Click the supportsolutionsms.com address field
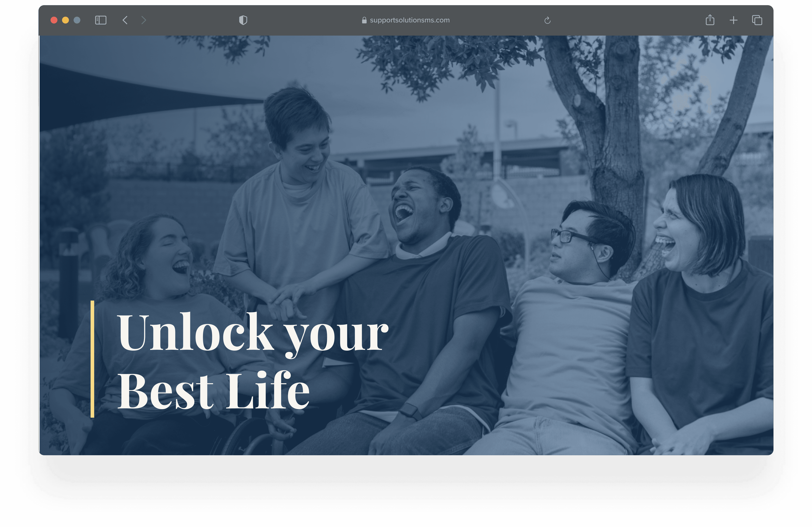The height and width of the screenshot is (527, 812). tap(409, 20)
